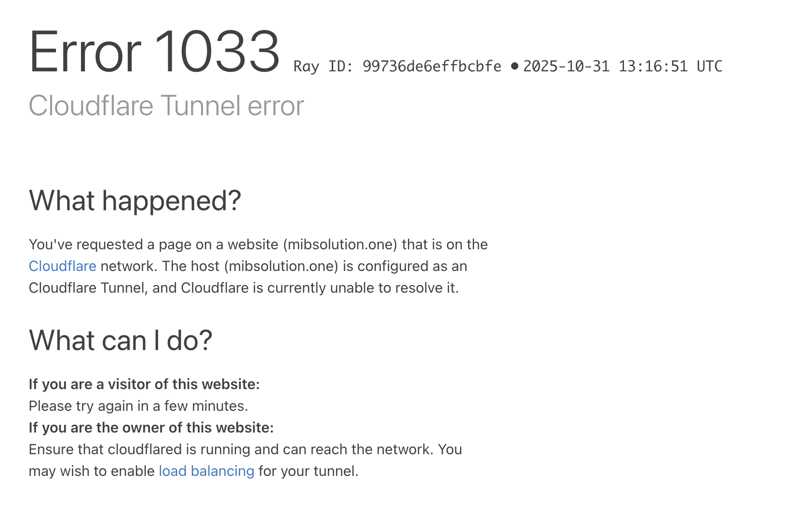Click the bullet dot after the Ray ID
This screenshot has height=514, width=812.
pos(514,66)
